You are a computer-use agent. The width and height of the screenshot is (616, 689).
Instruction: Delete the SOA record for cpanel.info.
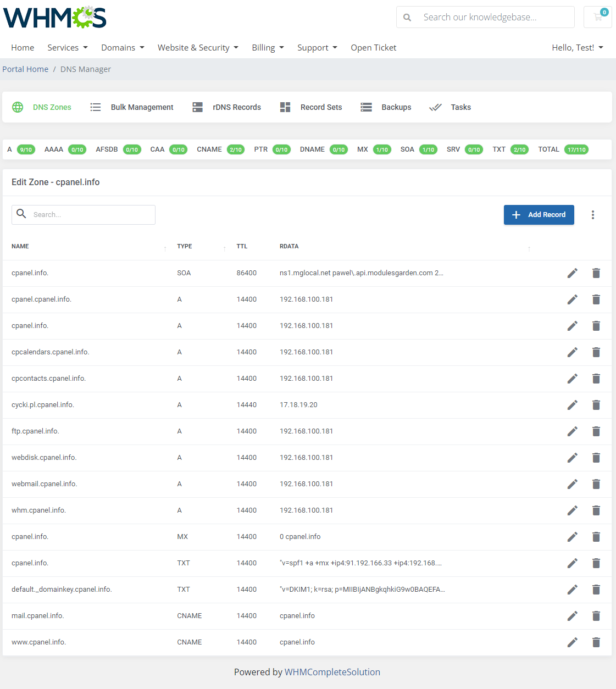point(596,273)
